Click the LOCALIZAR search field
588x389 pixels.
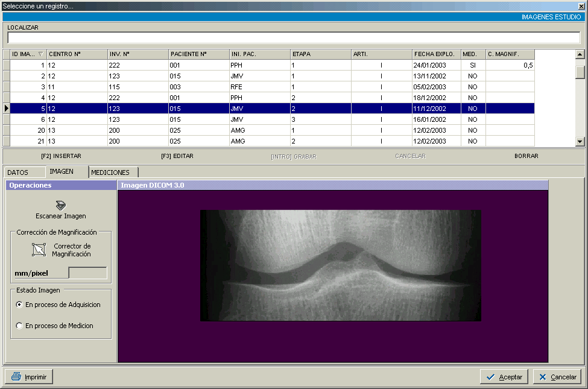coord(293,38)
